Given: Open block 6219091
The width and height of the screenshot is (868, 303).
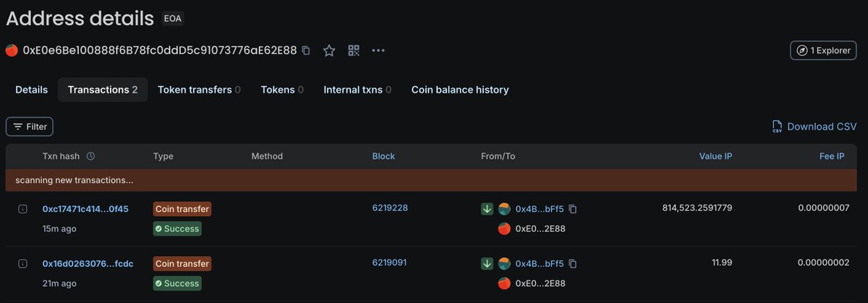Looking at the screenshot, I should pyautogui.click(x=389, y=263).
